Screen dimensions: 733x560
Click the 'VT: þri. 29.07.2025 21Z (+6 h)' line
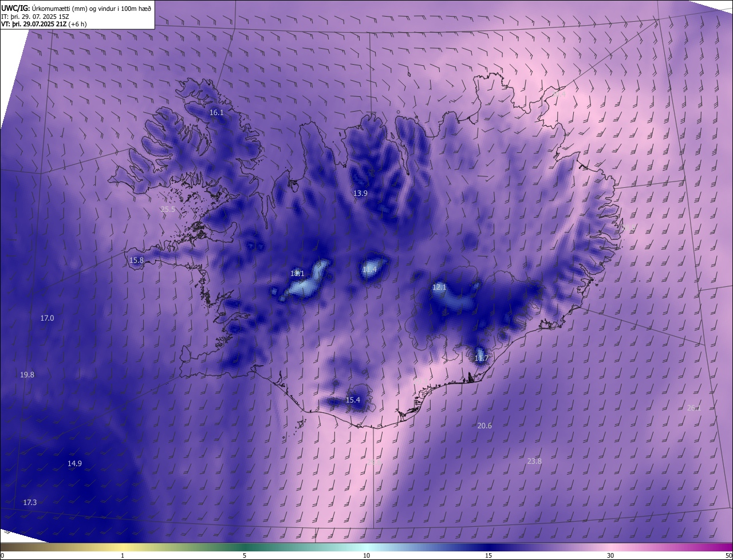[44, 24]
